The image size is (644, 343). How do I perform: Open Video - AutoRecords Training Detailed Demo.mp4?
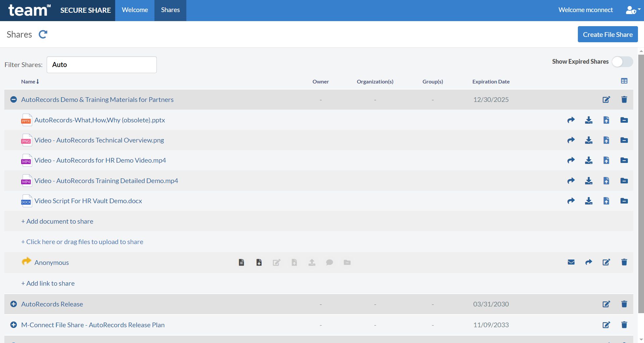point(106,181)
